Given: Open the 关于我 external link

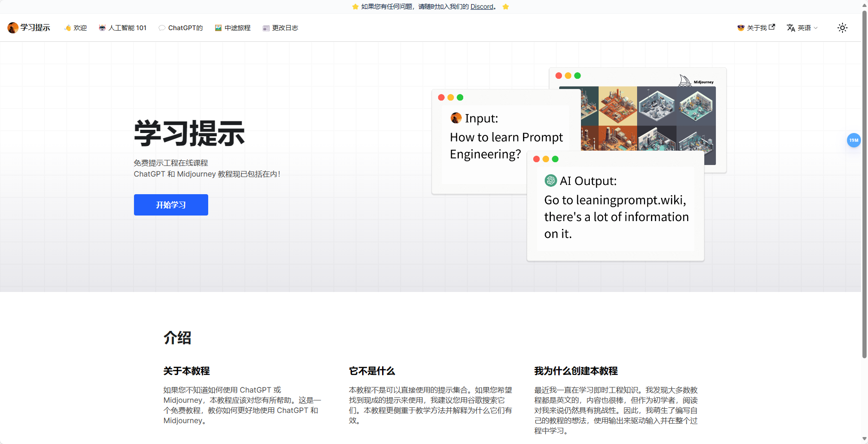Looking at the screenshot, I should point(756,28).
